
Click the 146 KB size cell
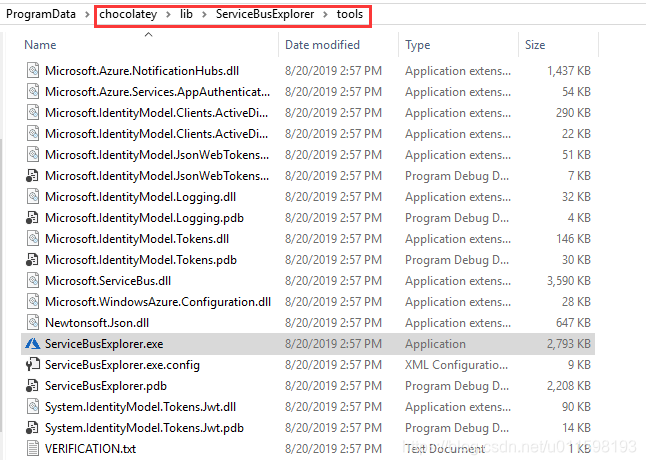(573, 239)
